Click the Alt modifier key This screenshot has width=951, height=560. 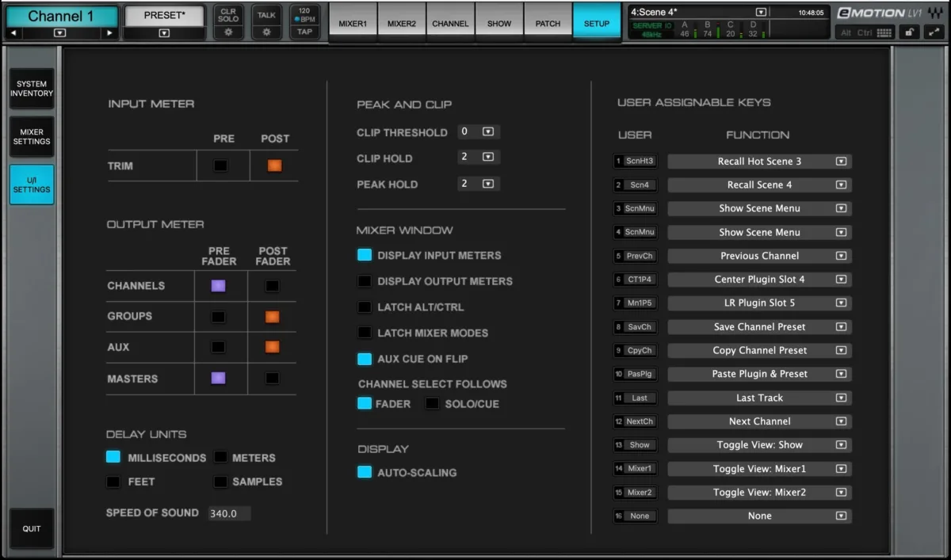click(846, 32)
